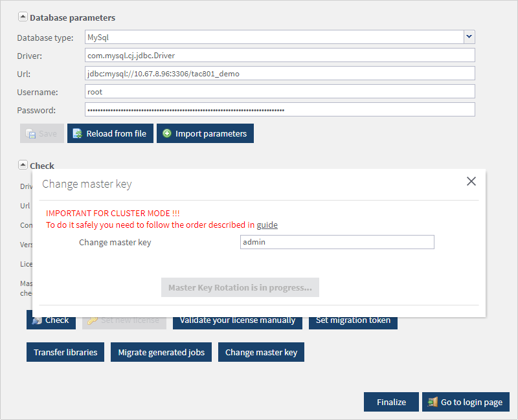Click the Driver text field
The width and height of the screenshot is (518, 420).
(280, 56)
